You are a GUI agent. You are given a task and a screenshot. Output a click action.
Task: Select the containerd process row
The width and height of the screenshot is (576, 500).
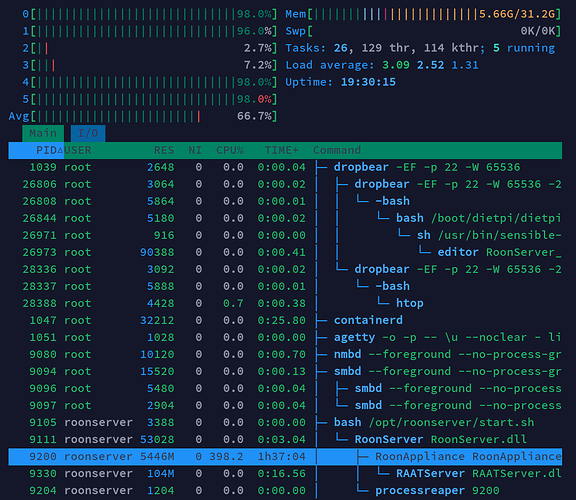pyautogui.click(x=285, y=320)
